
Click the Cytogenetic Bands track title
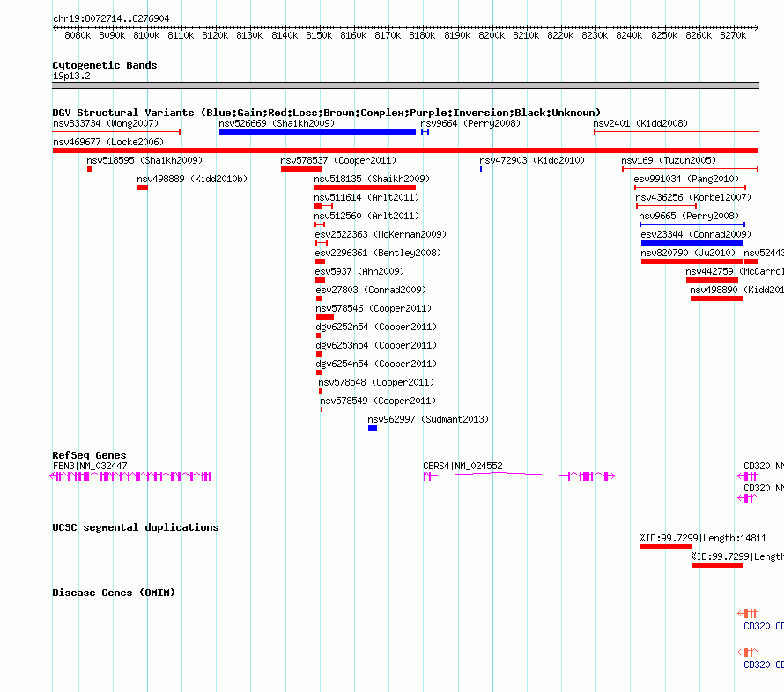[x=105, y=65]
